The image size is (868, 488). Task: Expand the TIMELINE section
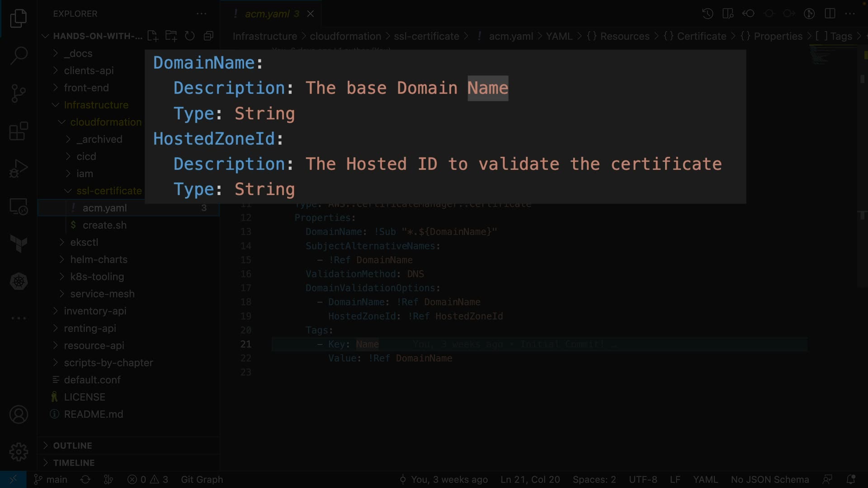pyautogui.click(x=74, y=463)
